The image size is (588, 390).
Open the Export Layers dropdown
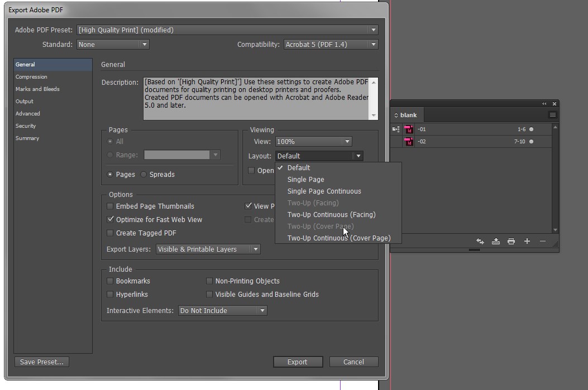(208, 249)
